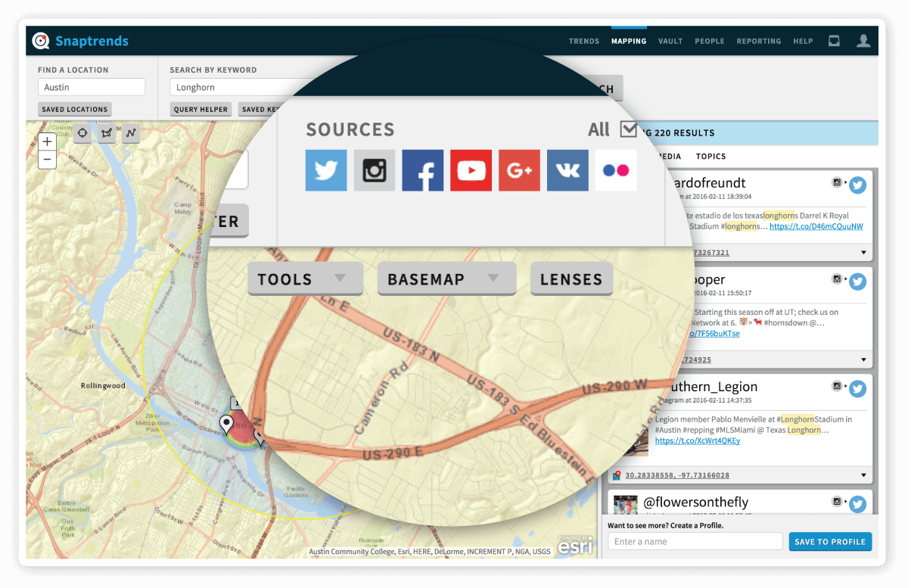Open the Trends menu item
The height and width of the screenshot is (588, 908).
pyautogui.click(x=583, y=42)
